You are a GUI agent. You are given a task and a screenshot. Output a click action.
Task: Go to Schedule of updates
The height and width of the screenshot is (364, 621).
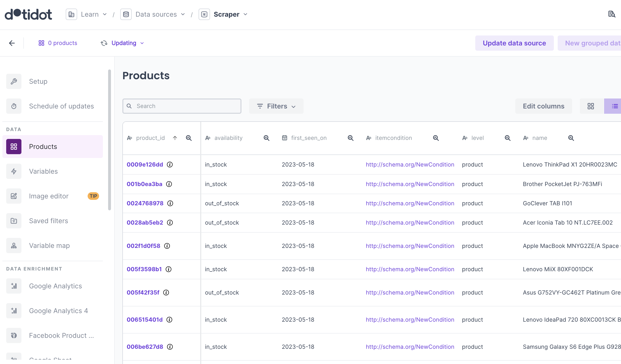[x=61, y=106]
